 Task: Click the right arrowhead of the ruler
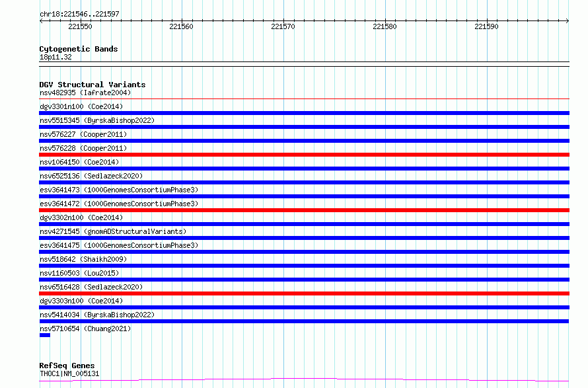[x=568, y=20]
